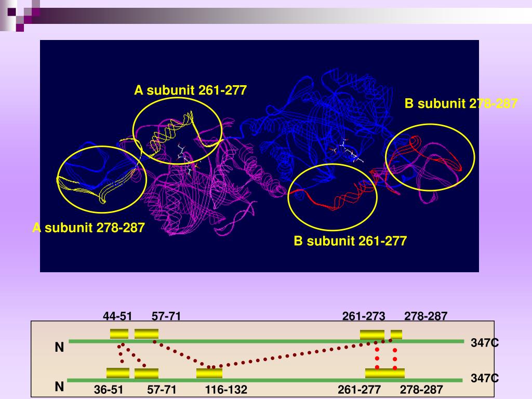Click the "B subunit 278-287" label
Screen dimensions: 532x399
pos(461,103)
